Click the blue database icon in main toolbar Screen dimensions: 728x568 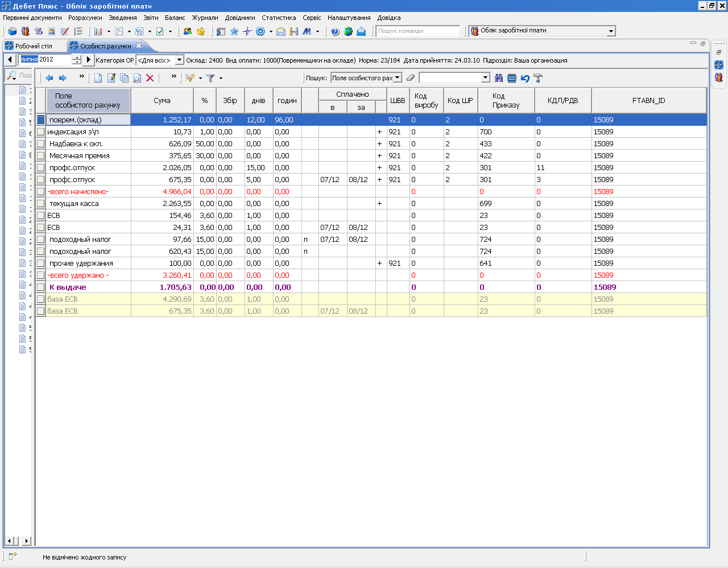coord(12,31)
